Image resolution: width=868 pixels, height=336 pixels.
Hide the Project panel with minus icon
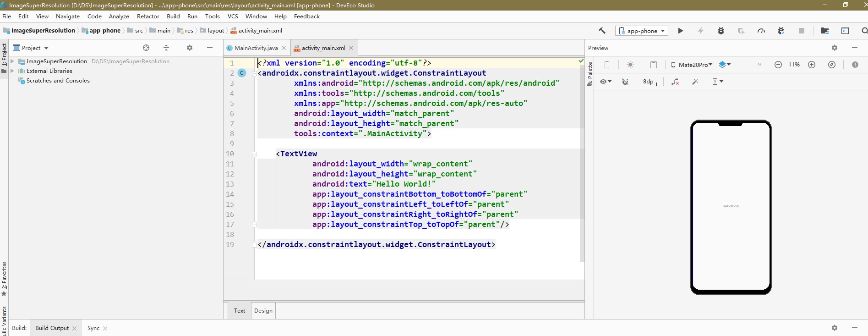click(x=210, y=48)
